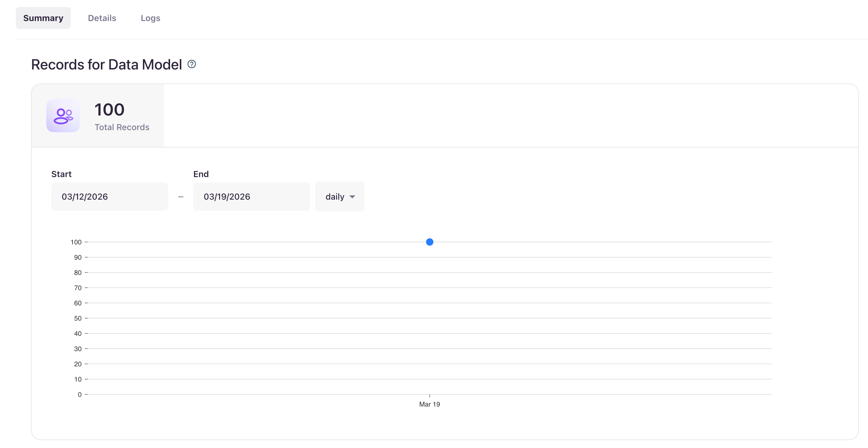Image resolution: width=868 pixels, height=448 pixels.
Task: Click the Mar 19 axis label
Action: 429,404
